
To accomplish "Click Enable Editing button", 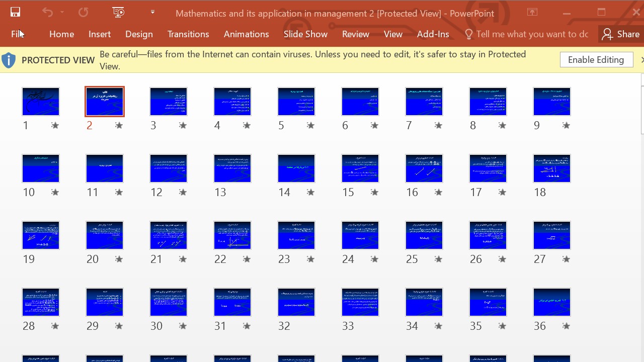I will click(596, 60).
